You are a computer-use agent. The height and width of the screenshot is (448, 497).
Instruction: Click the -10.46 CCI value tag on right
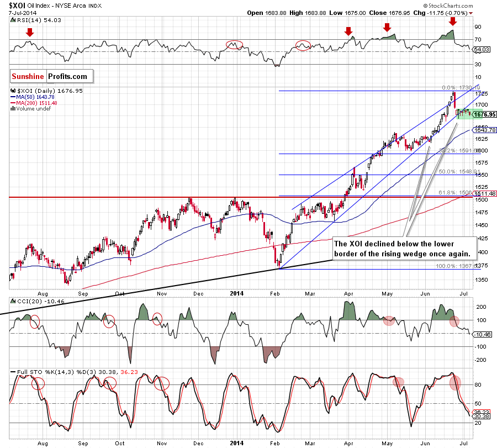(x=483, y=335)
